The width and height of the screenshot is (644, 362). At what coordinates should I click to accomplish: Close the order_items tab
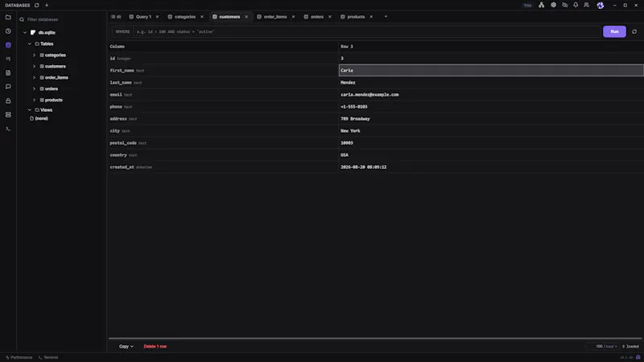pos(293,17)
